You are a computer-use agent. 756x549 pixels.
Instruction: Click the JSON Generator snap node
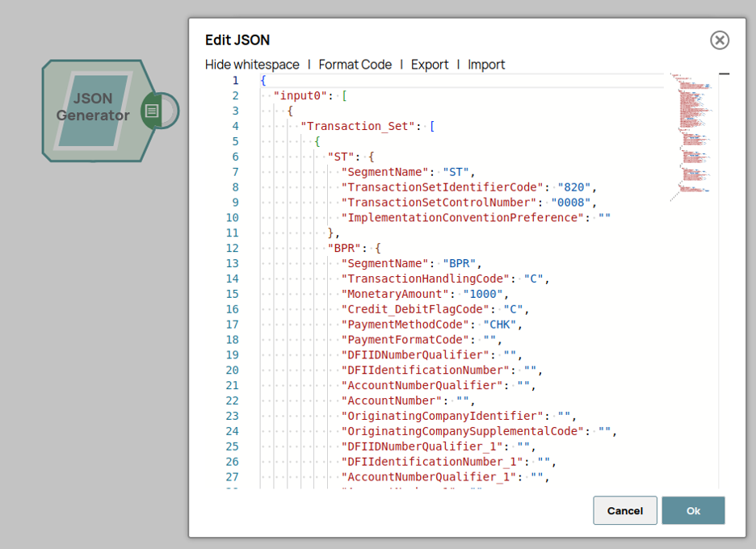pos(92,111)
